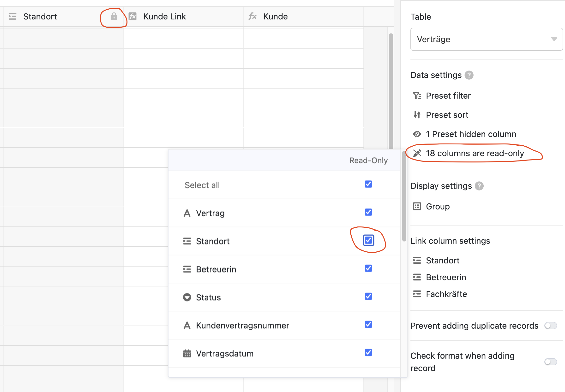Toggle read-only checkbox for Vertragsdatum
565x392 pixels.
pos(368,353)
